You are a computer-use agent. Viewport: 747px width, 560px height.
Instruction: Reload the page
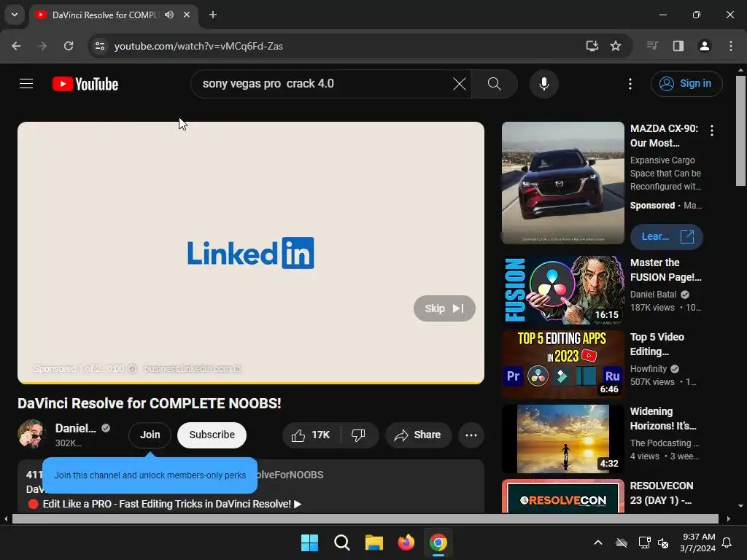(x=69, y=46)
